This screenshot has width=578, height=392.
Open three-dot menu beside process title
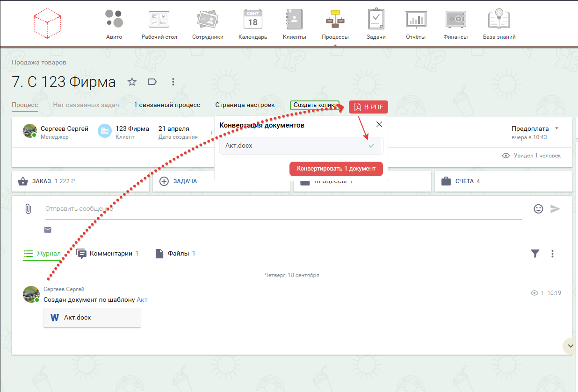coord(173,82)
